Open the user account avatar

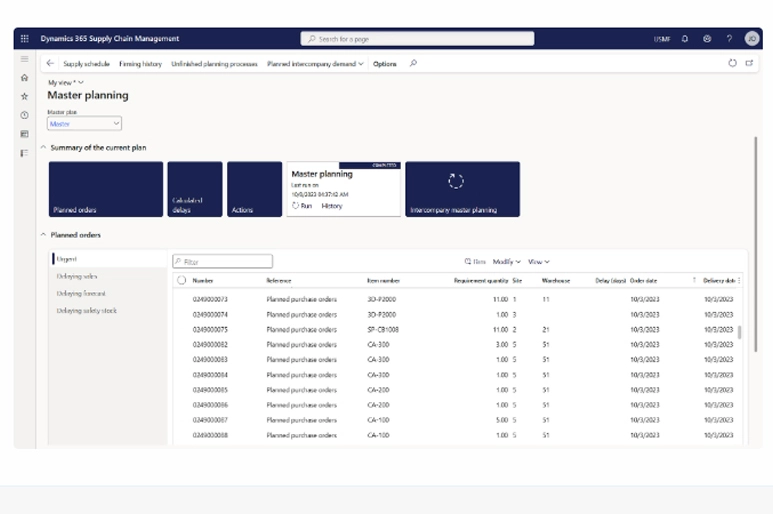pyautogui.click(x=751, y=38)
